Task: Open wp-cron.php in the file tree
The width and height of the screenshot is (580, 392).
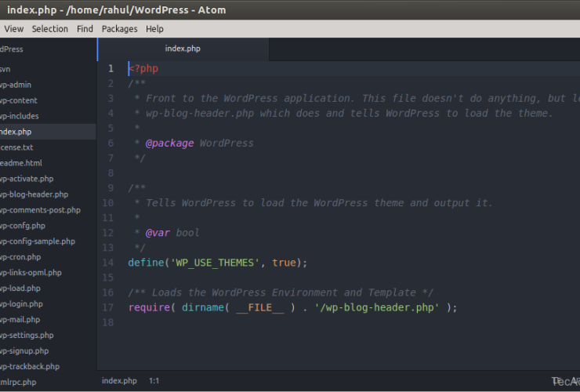Action: pos(20,257)
